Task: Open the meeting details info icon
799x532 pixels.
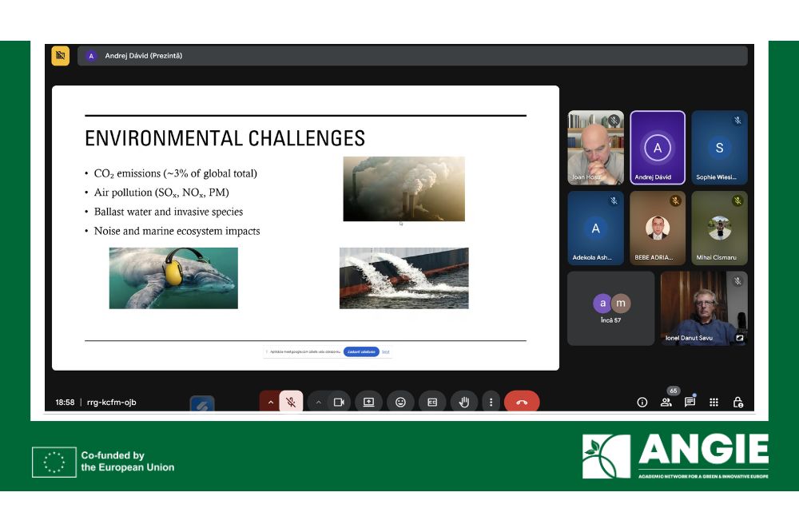Action: point(642,403)
